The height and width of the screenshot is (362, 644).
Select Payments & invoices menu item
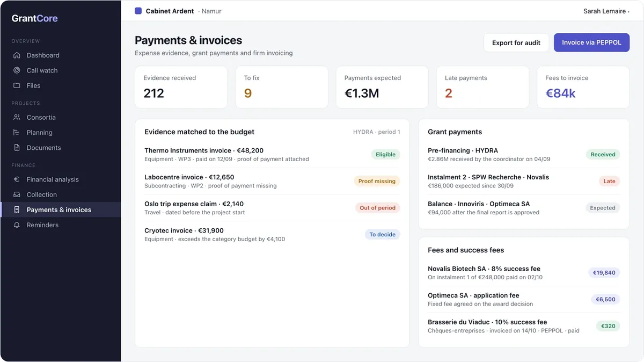click(60, 209)
